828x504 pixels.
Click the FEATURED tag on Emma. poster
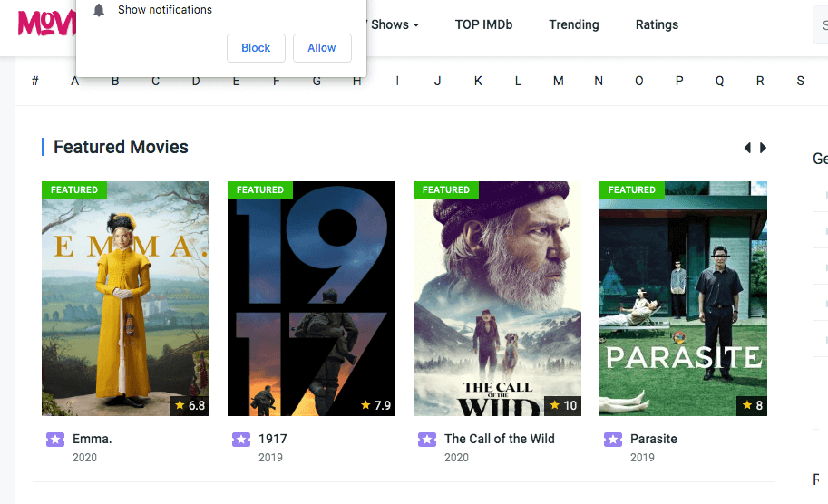pyautogui.click(x=74, y=190)
